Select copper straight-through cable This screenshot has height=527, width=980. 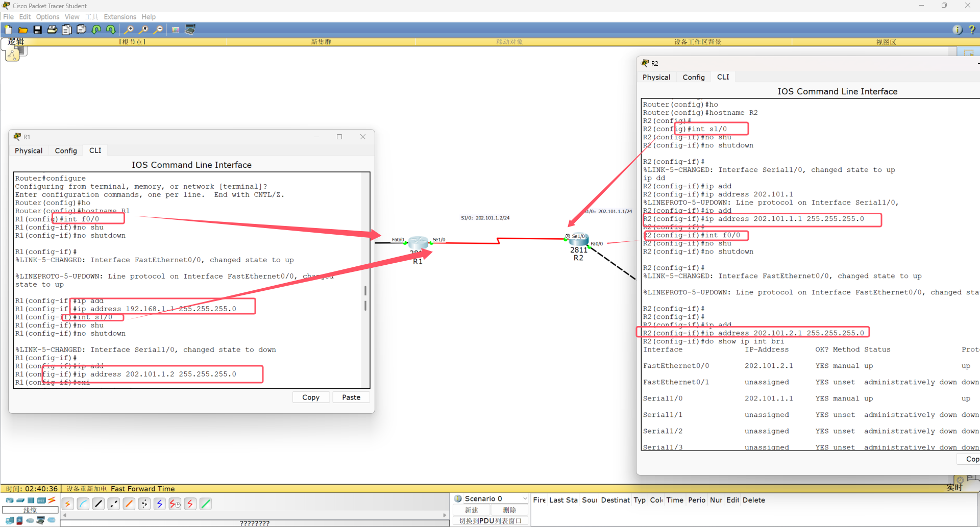coord(98,504)
